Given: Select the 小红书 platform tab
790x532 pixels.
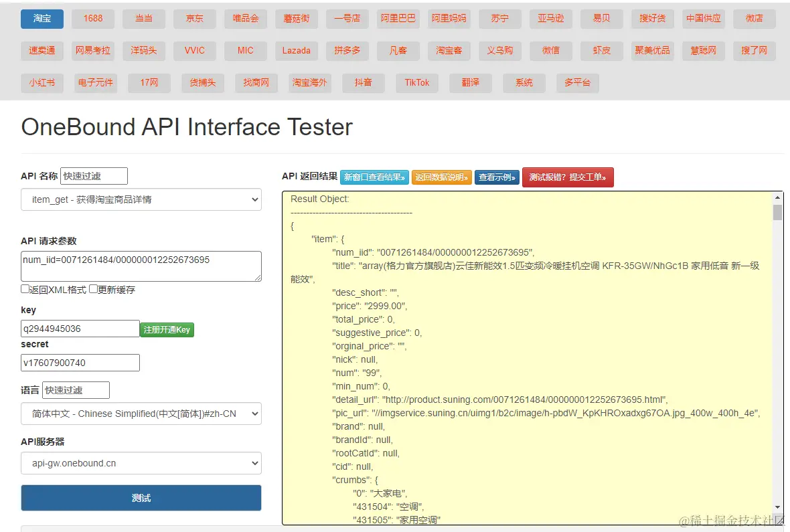Looking at the screenshot, I should coord(42,83).
